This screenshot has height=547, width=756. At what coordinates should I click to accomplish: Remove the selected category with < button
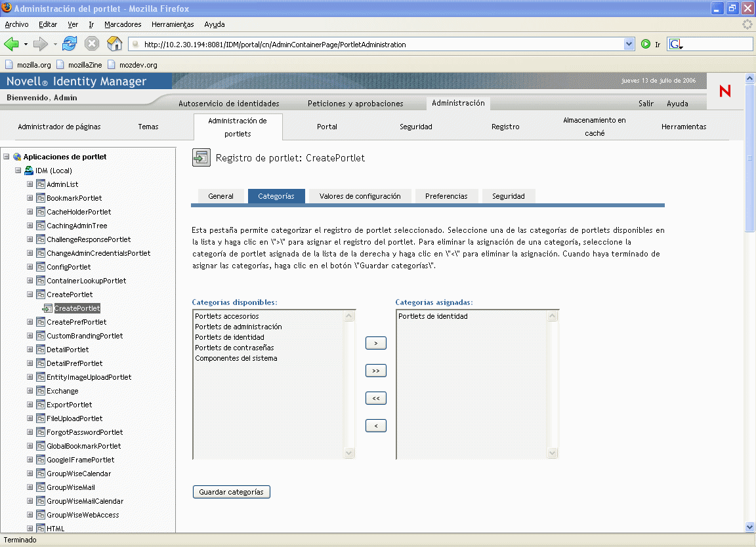(375, 426)
